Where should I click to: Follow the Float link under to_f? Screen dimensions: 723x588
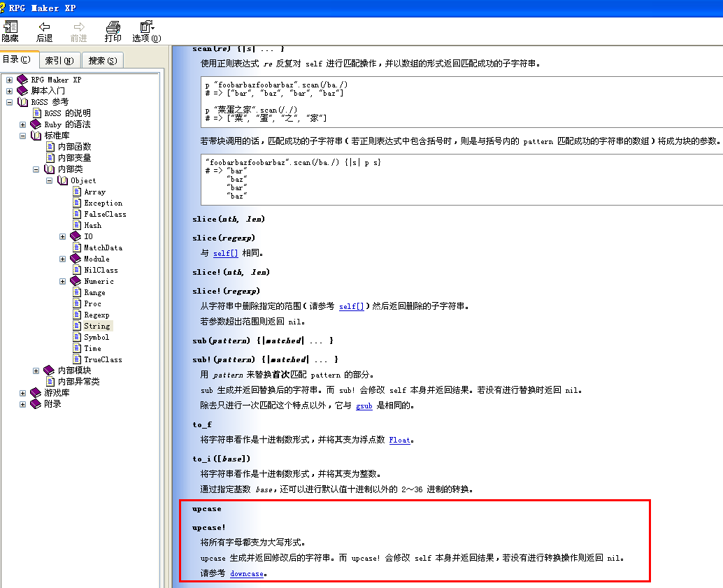(399, 440)
